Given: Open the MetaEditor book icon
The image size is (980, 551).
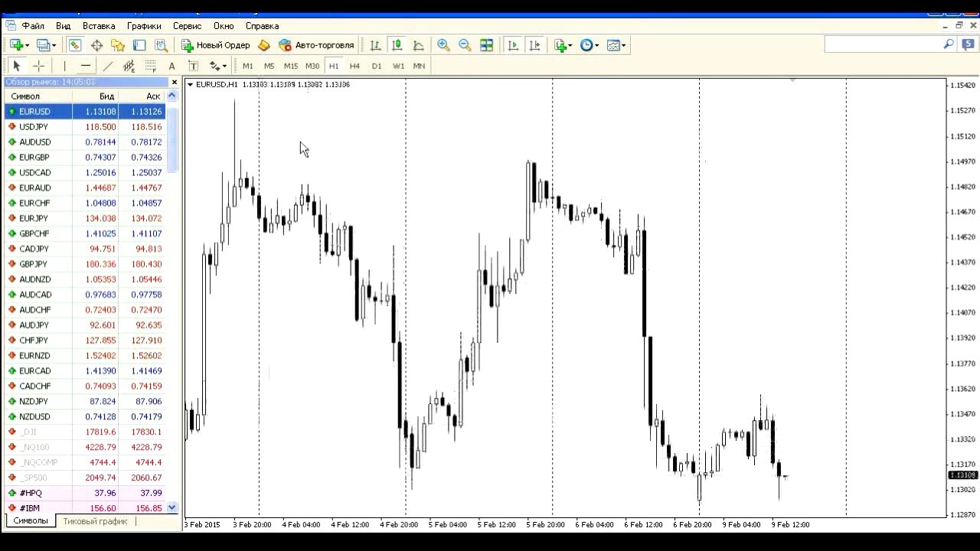Looking at the screenshot, I should [x=264, y=45].
